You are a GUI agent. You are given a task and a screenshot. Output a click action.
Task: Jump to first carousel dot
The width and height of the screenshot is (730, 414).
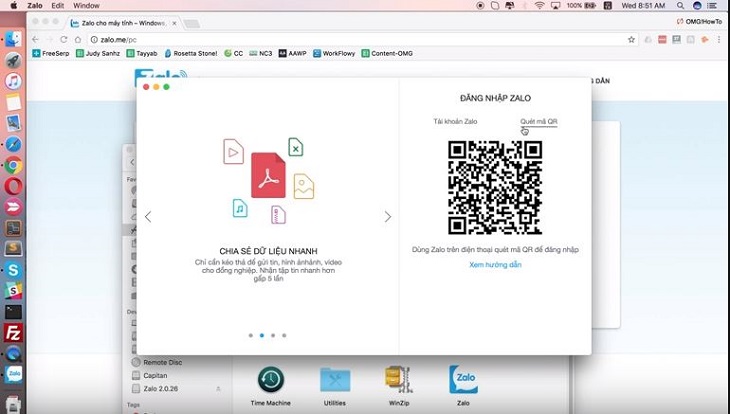coord(251,335)
